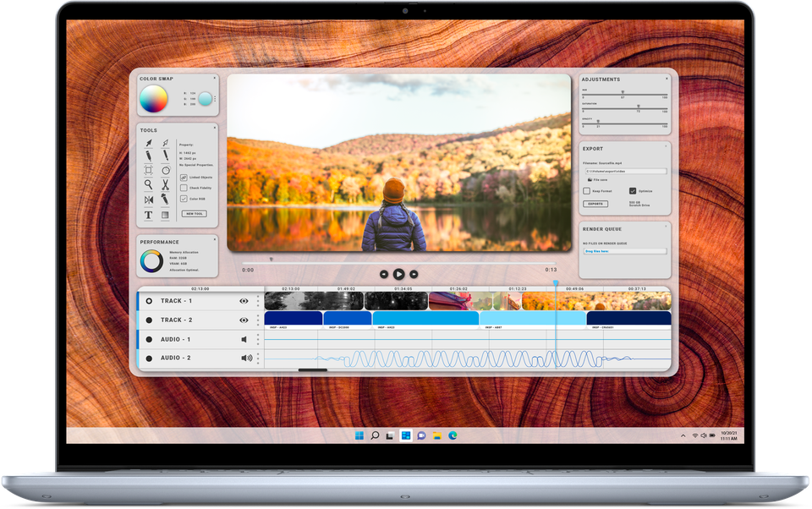Click the EXPORTS button

pyautogui.click(x=595, y=204)
